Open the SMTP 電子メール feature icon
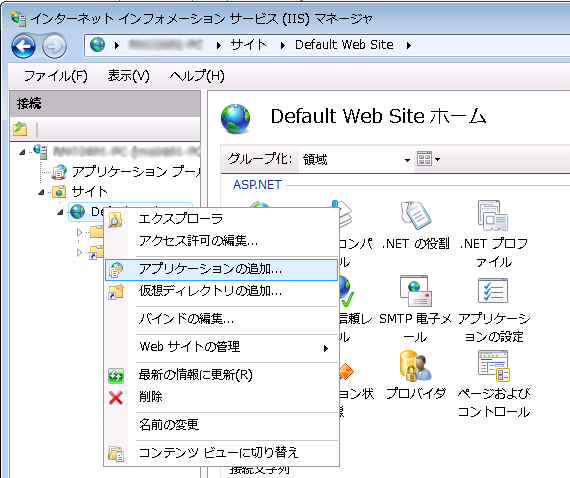 pos(416,291)
